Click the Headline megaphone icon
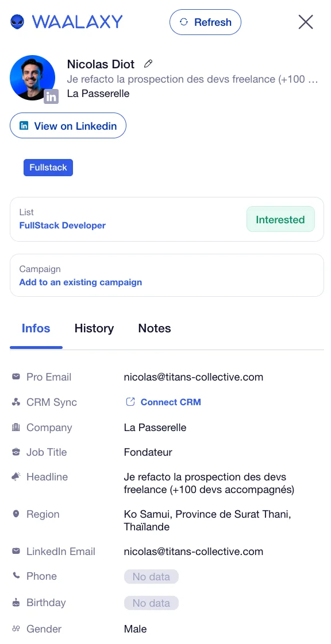The width and height of the screenshot is (331, 644). tap(16, 476)
